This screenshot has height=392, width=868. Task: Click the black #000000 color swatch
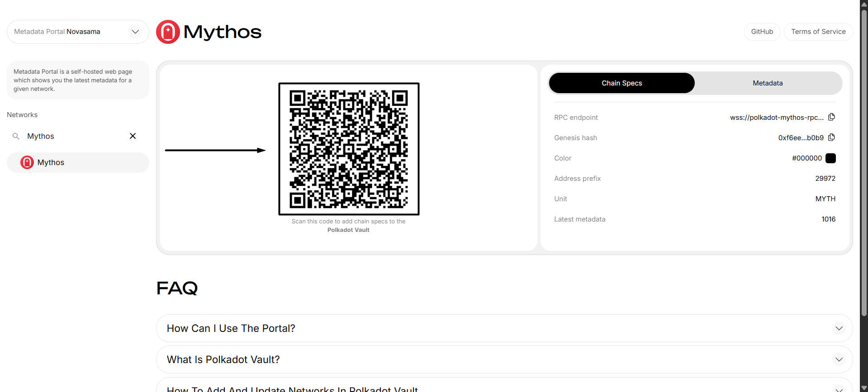point(830,158)
